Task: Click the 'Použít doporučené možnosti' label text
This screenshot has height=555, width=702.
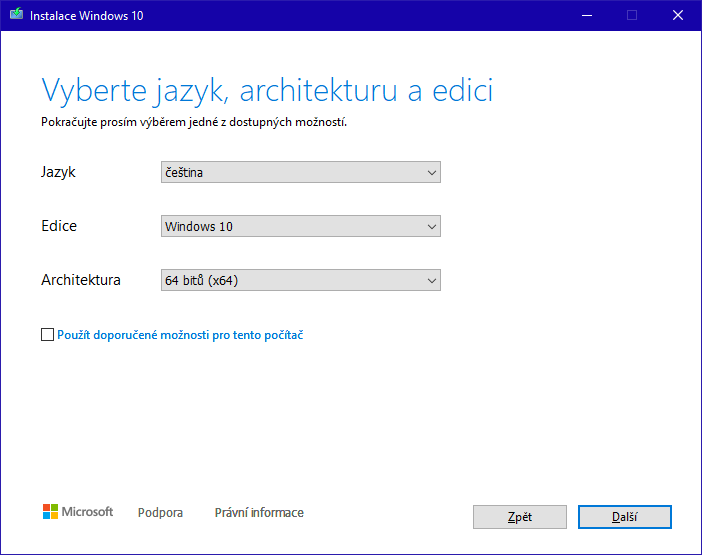Action: click(x=180, y=335)
